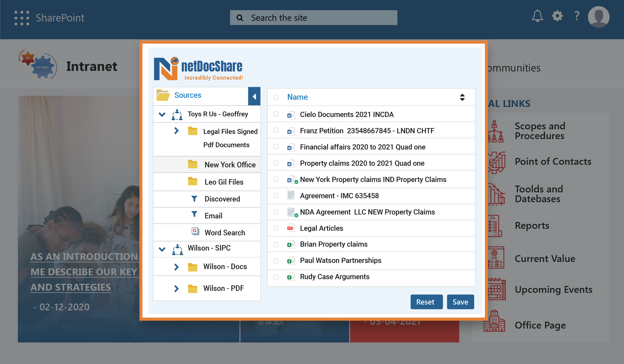This screenshot has width=624, height=364.
Task: Select Email filter in sources tree
Action: [214, 216]
